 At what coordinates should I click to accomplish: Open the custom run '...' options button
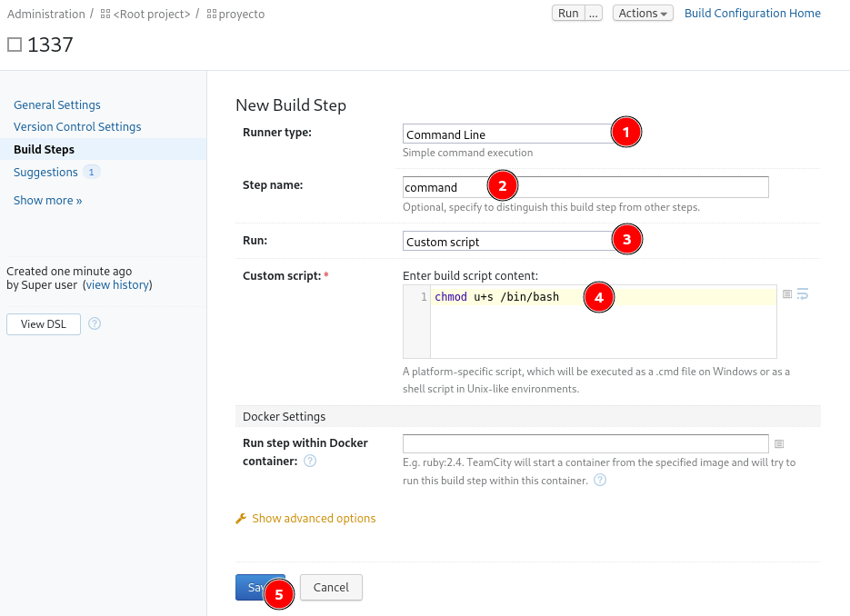point(594,13)
